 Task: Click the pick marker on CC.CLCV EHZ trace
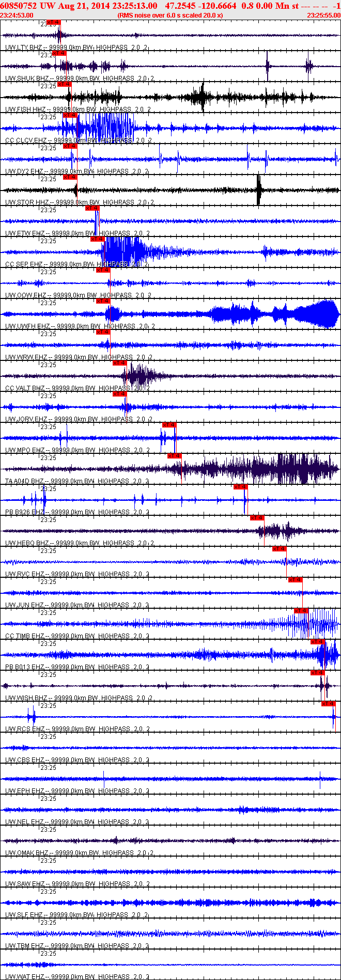(x=70, y=115)
